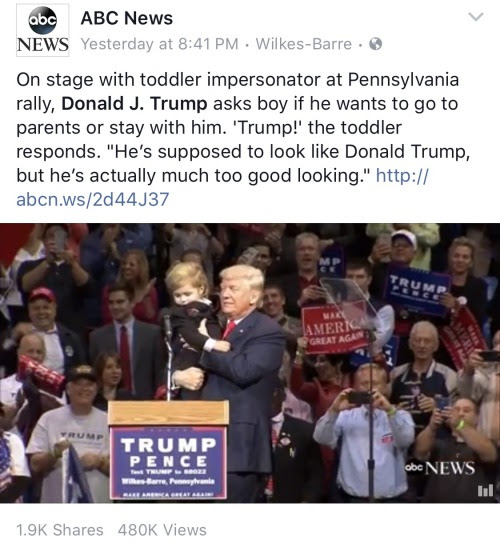
Task: Tap the man filming with phone
Action: [x=364, y=433]
